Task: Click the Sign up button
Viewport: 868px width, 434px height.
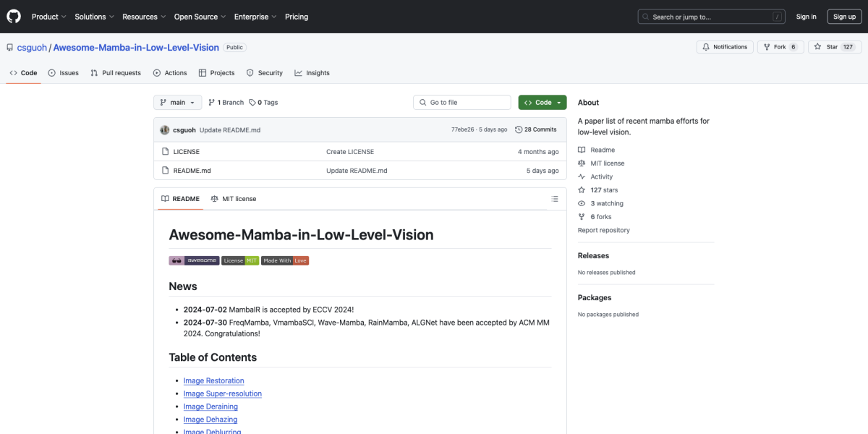Action: [x=844, y=17]
